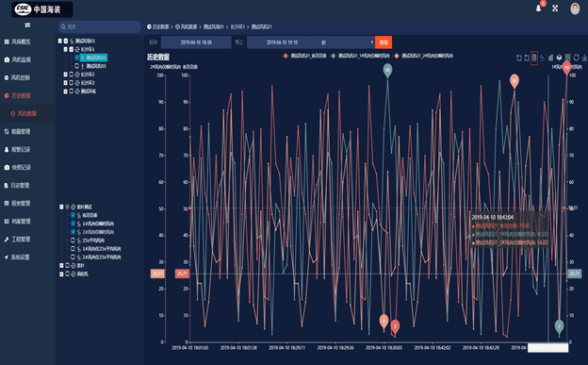Click the chart refresh/restore icon
This screenshot has width=588, height=365.
coord(577,58)
